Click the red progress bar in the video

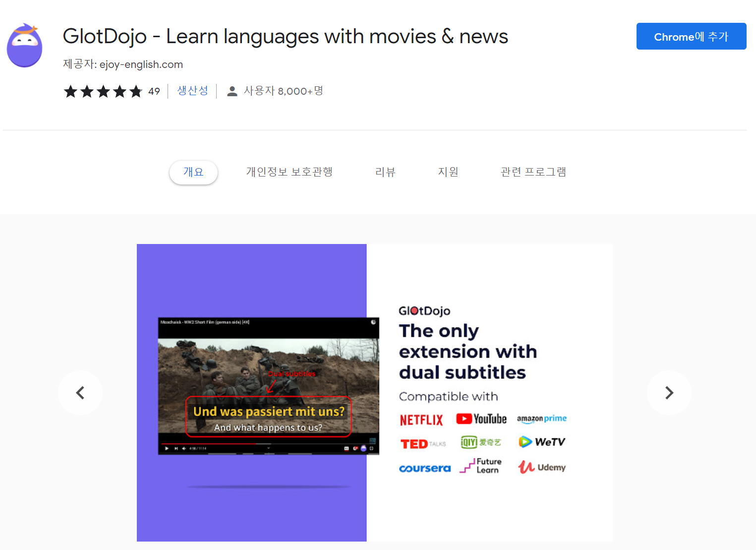[208, 443]
